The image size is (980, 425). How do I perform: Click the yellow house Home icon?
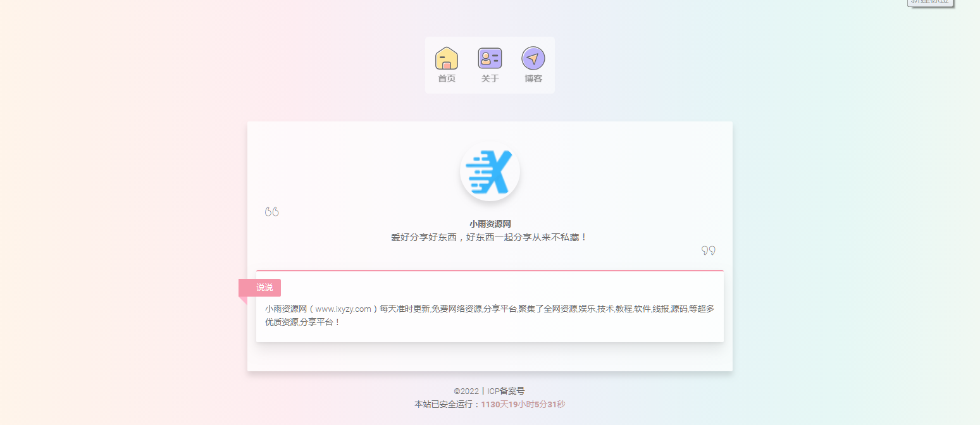point(447,58)
